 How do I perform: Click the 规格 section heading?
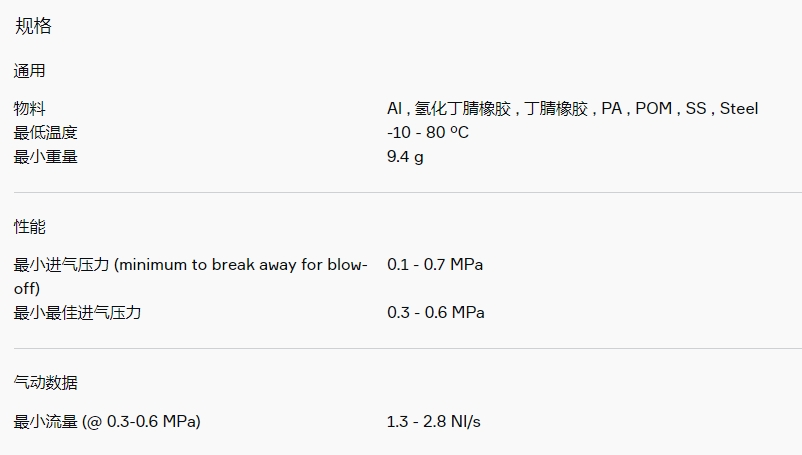(x=33, y=26)
